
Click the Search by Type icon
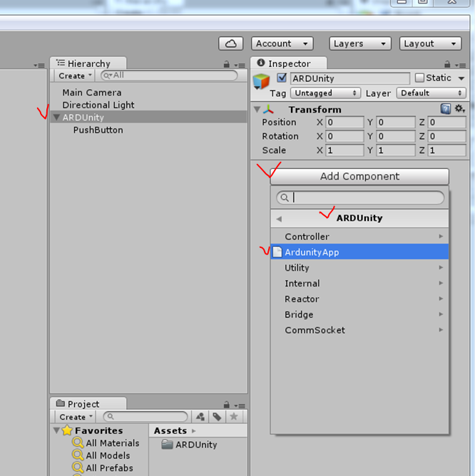(x=200, y=416)
